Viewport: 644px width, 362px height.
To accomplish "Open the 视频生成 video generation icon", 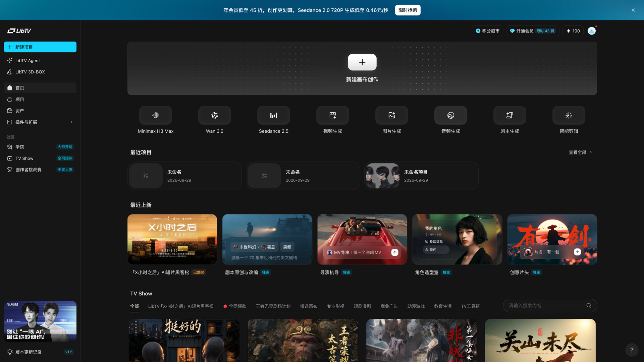I will click(333, 115).
